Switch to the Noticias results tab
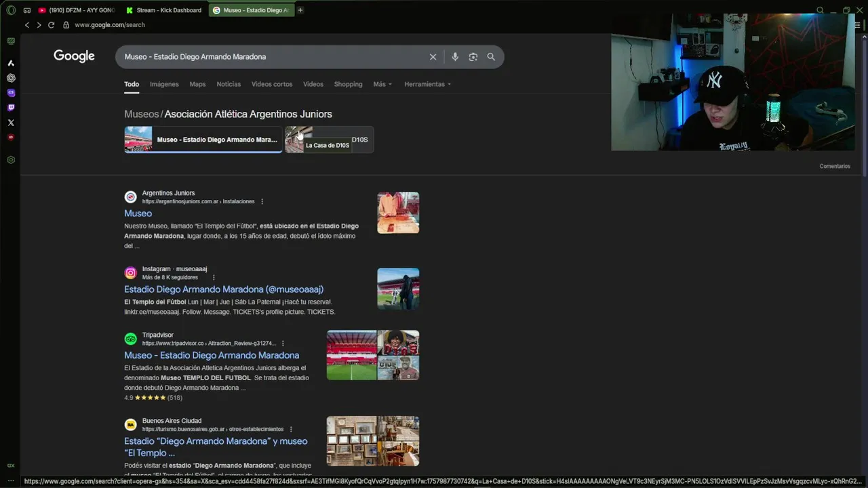 tap(229, 84)
